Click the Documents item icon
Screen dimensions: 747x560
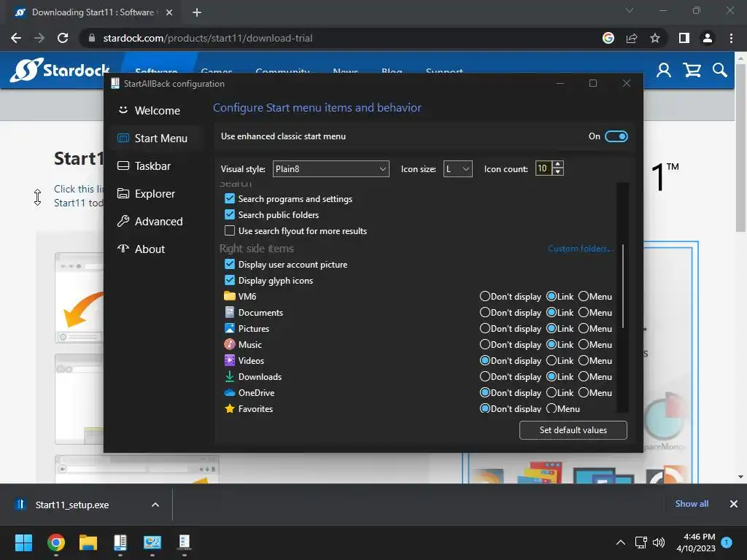point(230,312)
